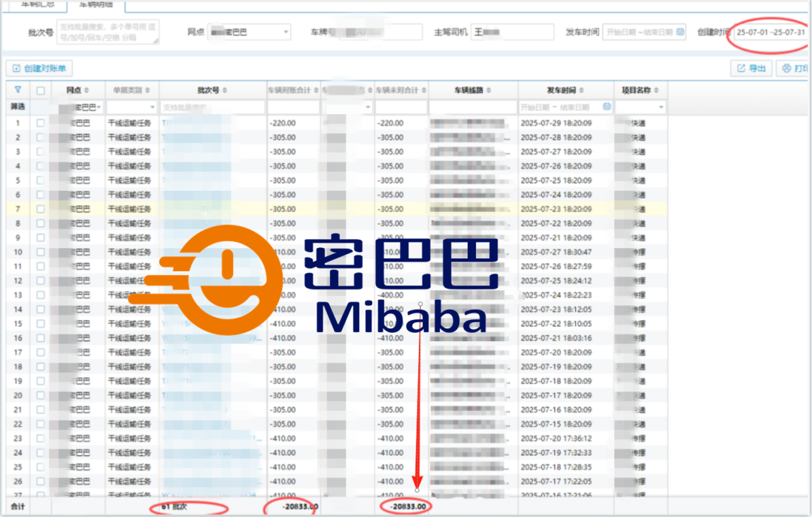Viewport: 812px width, 517px height.
Task: Click -220.00 in the 车辆未对合计 column
Action: point(390,123)
